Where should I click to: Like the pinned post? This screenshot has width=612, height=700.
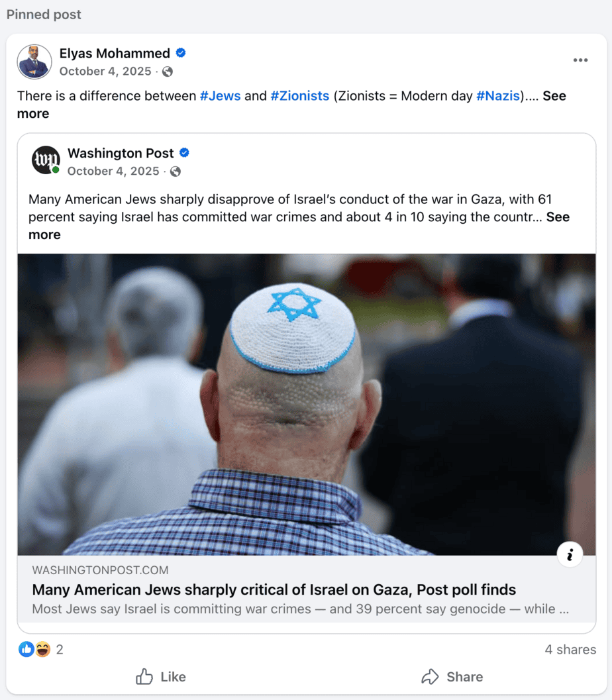[161, 677]
